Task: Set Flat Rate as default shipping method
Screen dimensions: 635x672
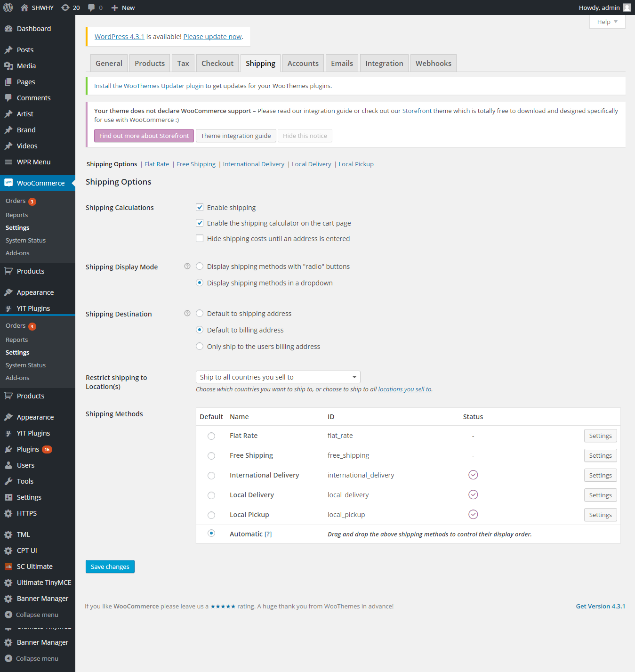Action: [x=211, y=436]
